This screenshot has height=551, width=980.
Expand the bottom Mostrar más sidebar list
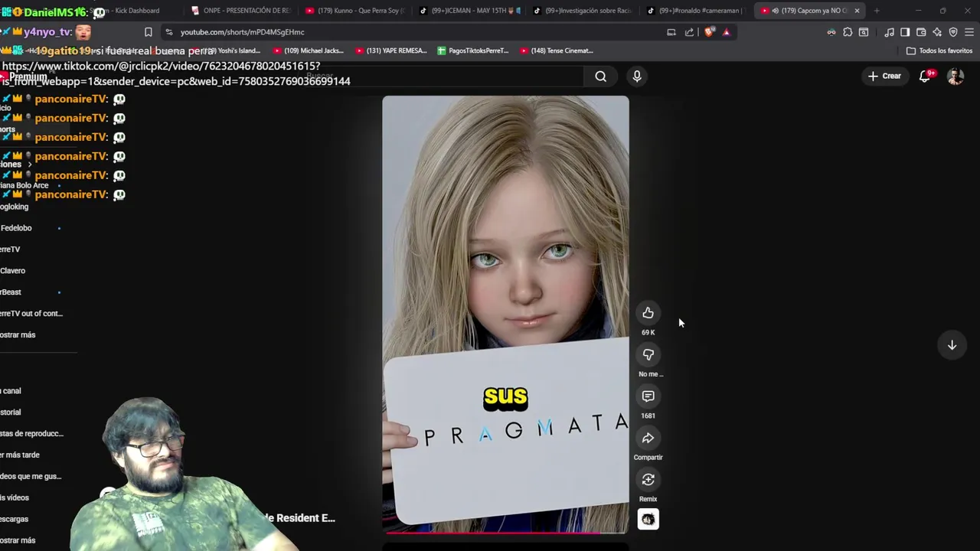click(x=18, y=540)
